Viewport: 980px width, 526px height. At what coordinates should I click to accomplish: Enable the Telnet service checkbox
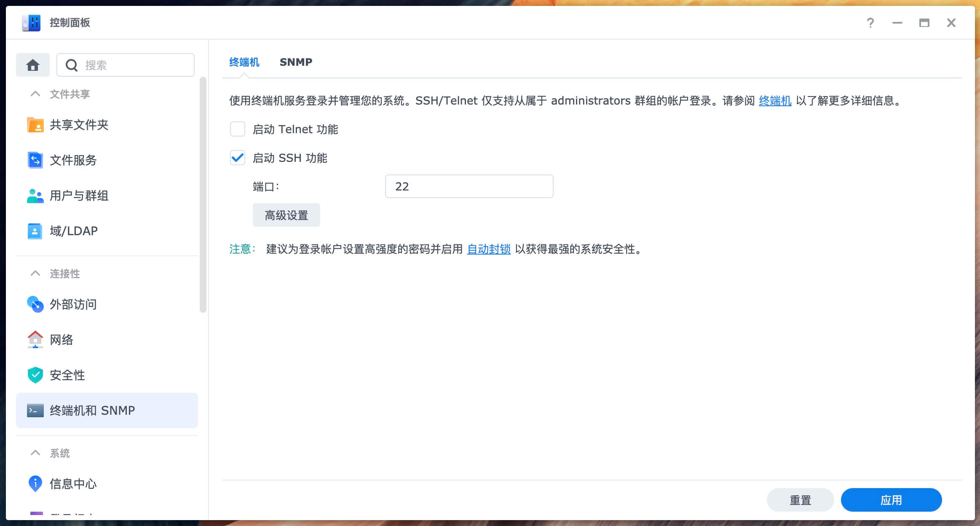click(238, 129)
